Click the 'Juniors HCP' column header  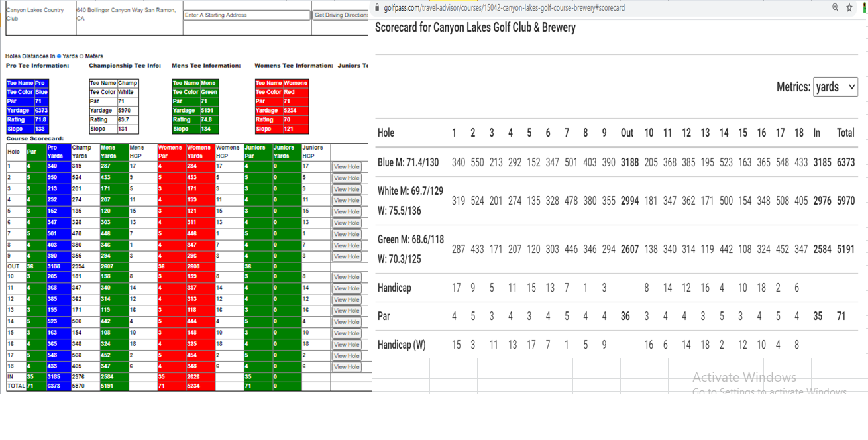point(316,152)
